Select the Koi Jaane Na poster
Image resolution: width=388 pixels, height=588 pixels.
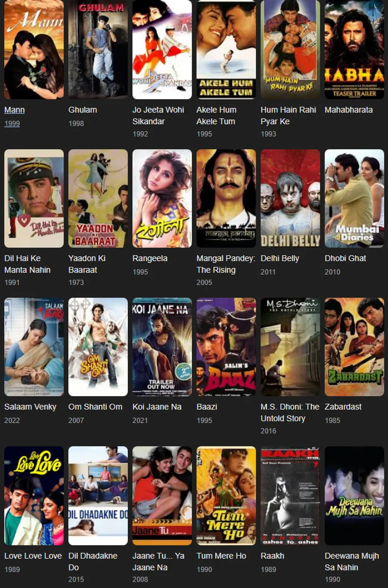(x=162, y=347)
